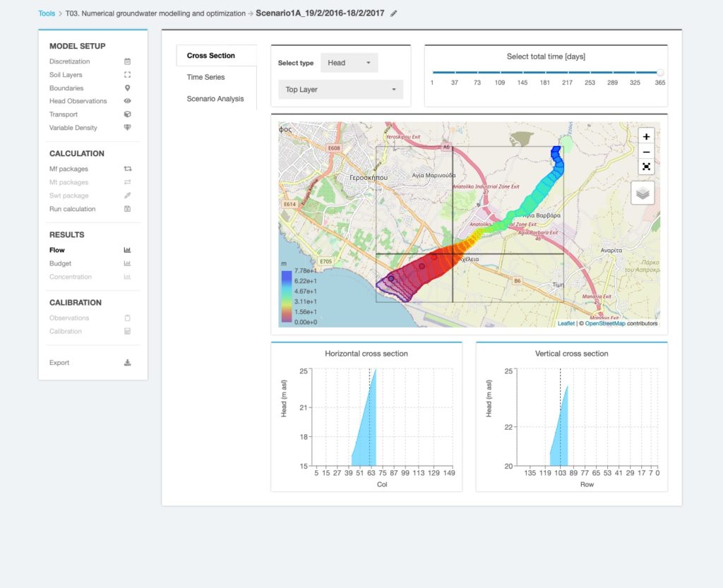Screen dimensions: 723x588
Task: Select the Soil Layers expand icon
Action: tap(128, 74)
